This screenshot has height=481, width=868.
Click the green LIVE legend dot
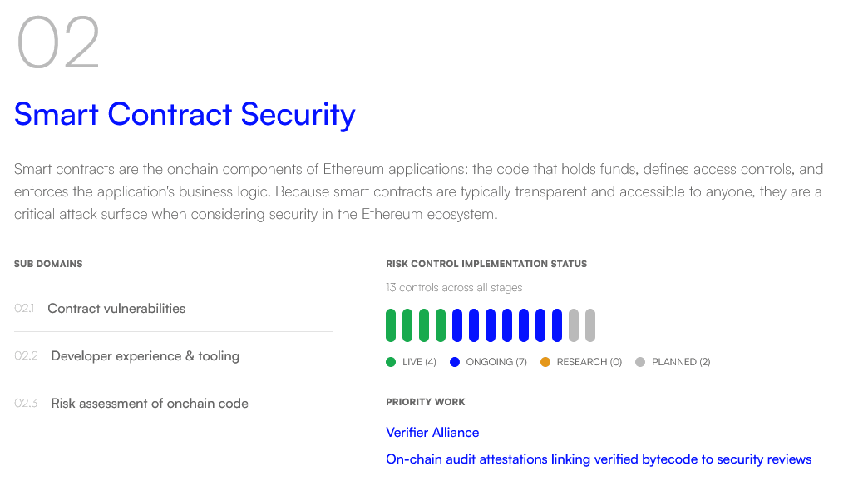[x=391, y=362]
